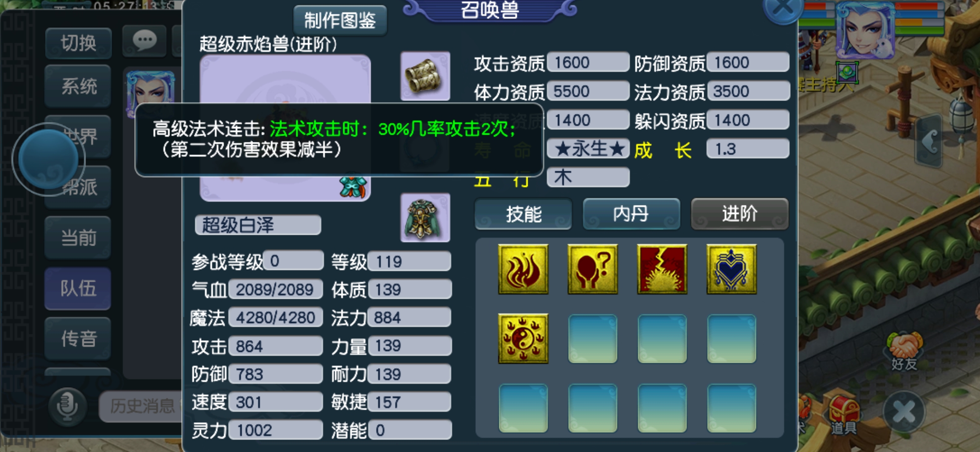Select the 队伍 chat channel
This screenshot has height=452, width=980.
(78, 289)
